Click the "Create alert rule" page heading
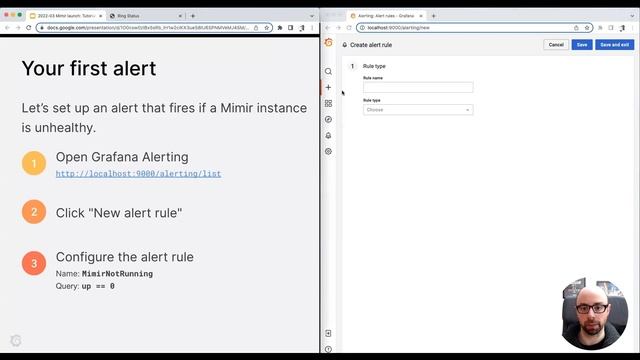Screen dimensions: 640x360 pyautogui.click(x=371, y=45)
